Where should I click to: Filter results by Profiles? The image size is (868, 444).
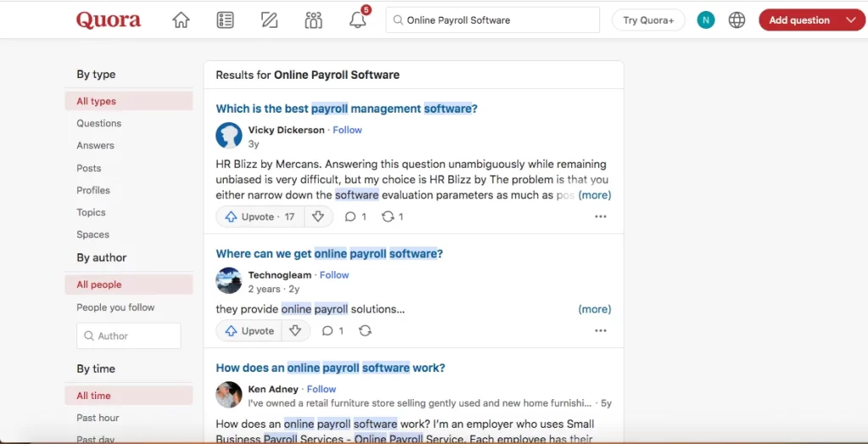93,191
